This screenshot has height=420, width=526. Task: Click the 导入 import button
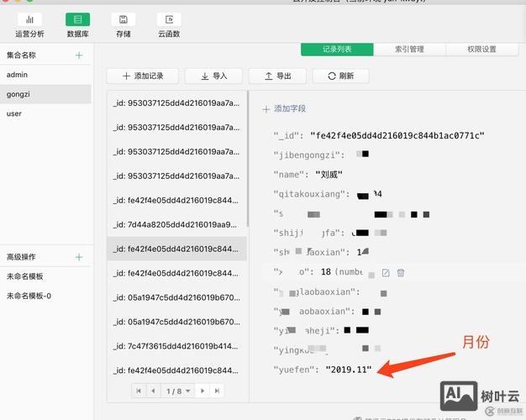[x=213, y=76]
